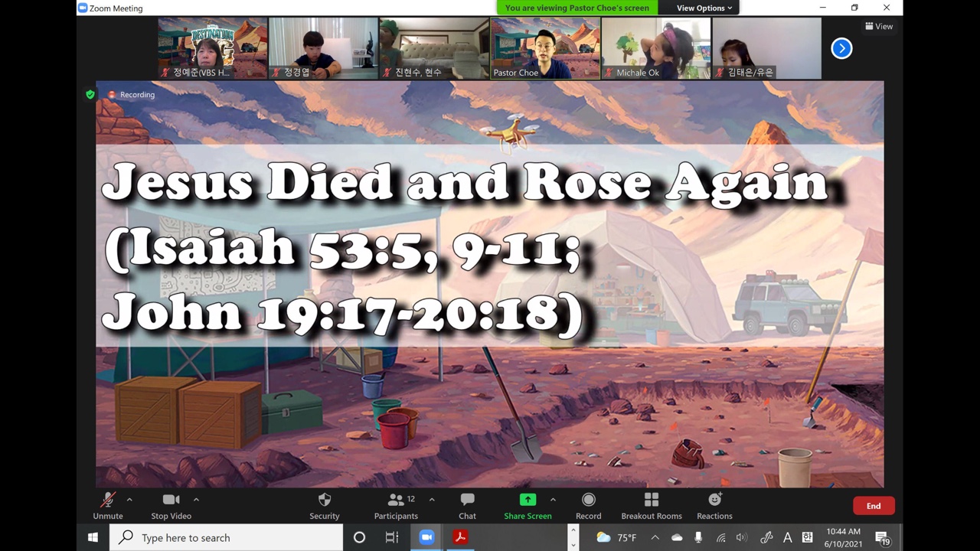Stop Video camera toggle
Image resolution: width=980 pixels, height=551 pixels.
pos(171,506)
